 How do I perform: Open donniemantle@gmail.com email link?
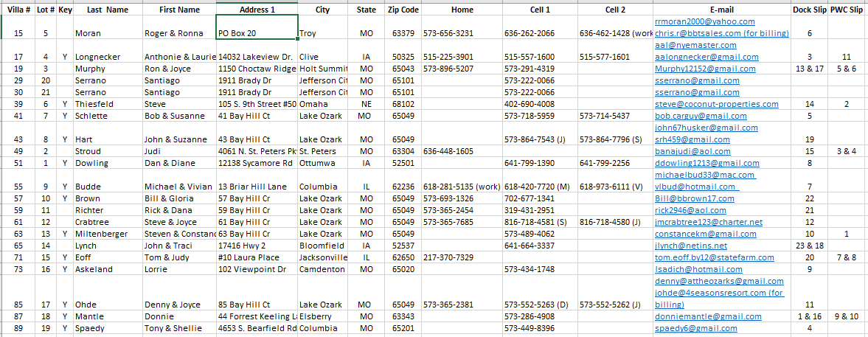click(x=707, y=316)
